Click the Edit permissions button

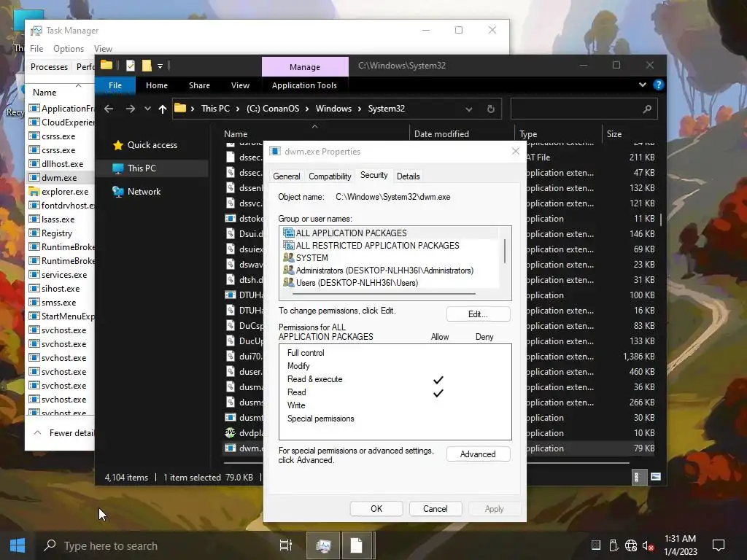coord(478,314)
